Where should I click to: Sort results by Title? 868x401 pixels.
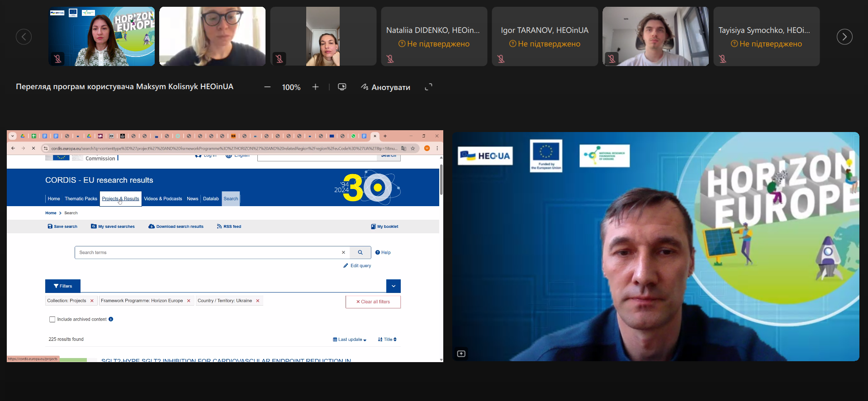pyautogui.click(x=387, y=340)
